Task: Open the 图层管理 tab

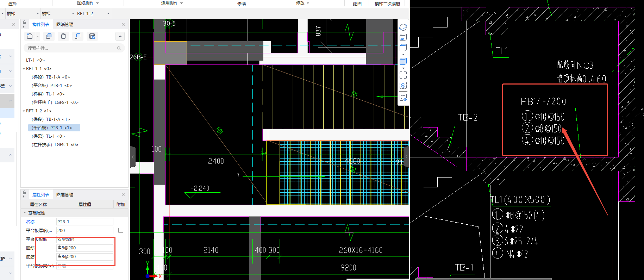Action: (x=65, y=194)
